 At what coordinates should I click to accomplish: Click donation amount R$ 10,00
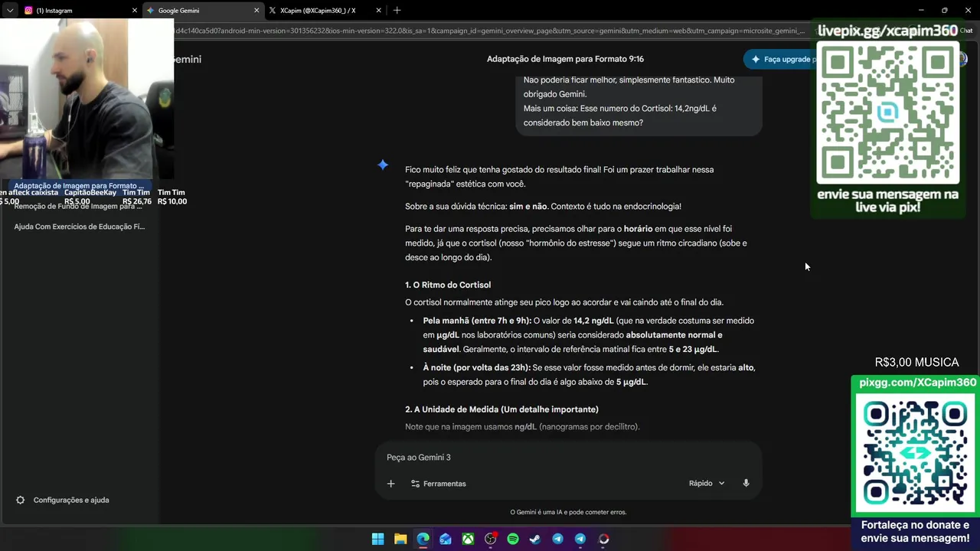point(172,201)
